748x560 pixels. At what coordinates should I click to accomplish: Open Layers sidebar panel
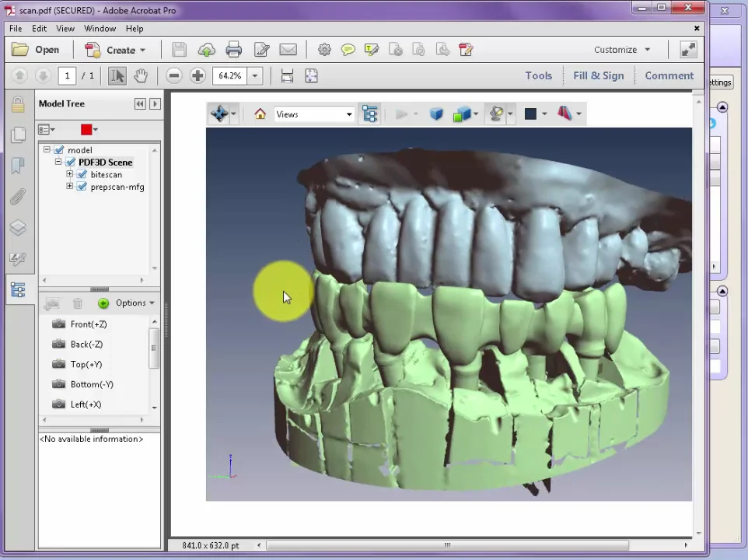pyautogui.click(x=18, y=228)
